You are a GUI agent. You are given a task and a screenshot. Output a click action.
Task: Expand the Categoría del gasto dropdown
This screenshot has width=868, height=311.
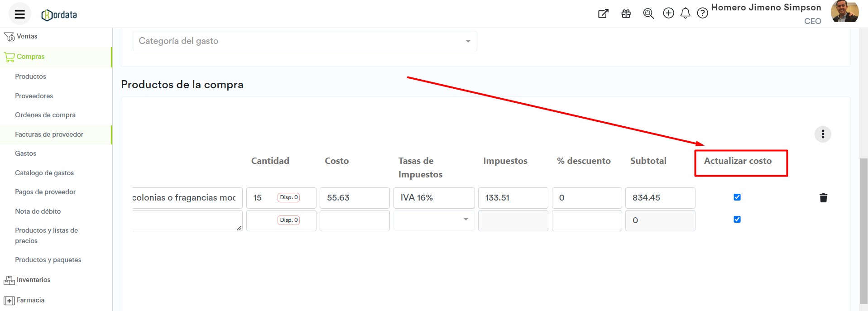[304, 41]
